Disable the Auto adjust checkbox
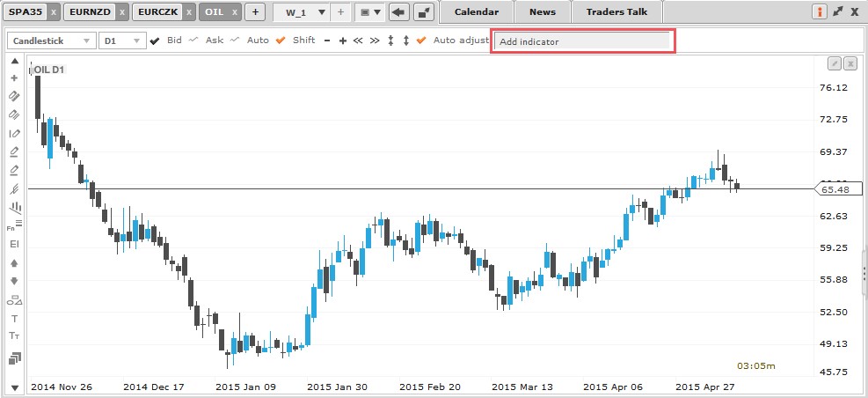The image size is (868, 398). pyautogui.click(x=421, y=41)
